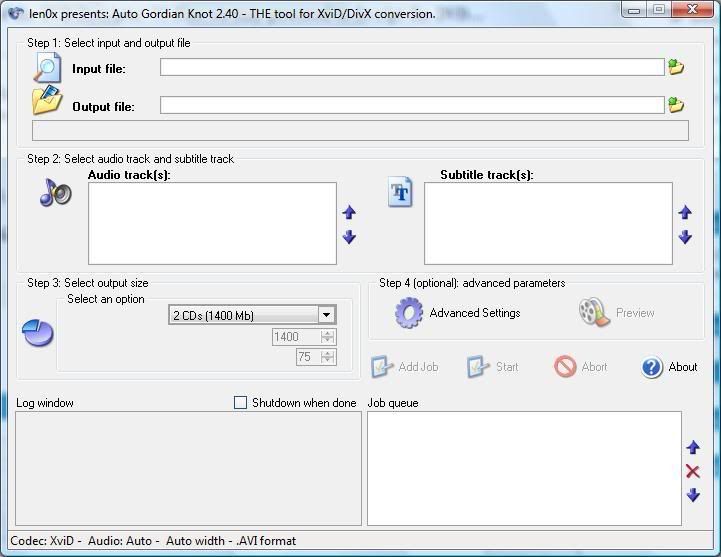This screenshot has height=557, width=721.
Task: Click the Add Job icon
Action: 382,367
